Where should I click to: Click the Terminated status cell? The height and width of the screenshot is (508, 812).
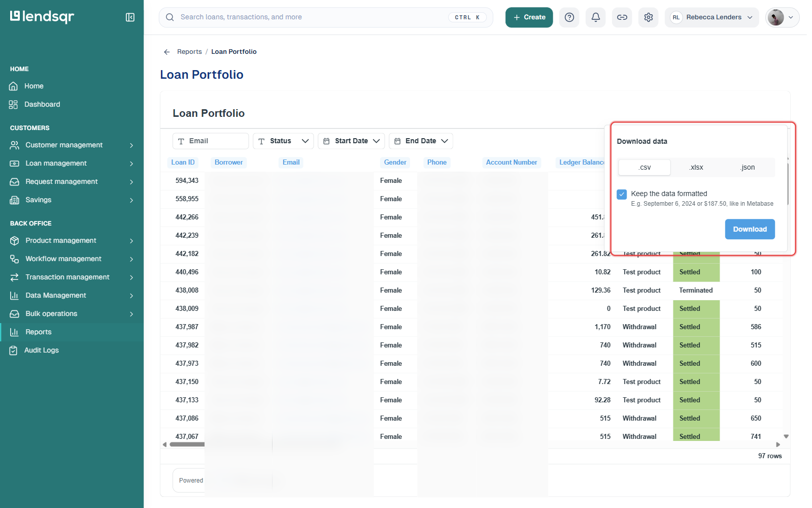point(696,291)
